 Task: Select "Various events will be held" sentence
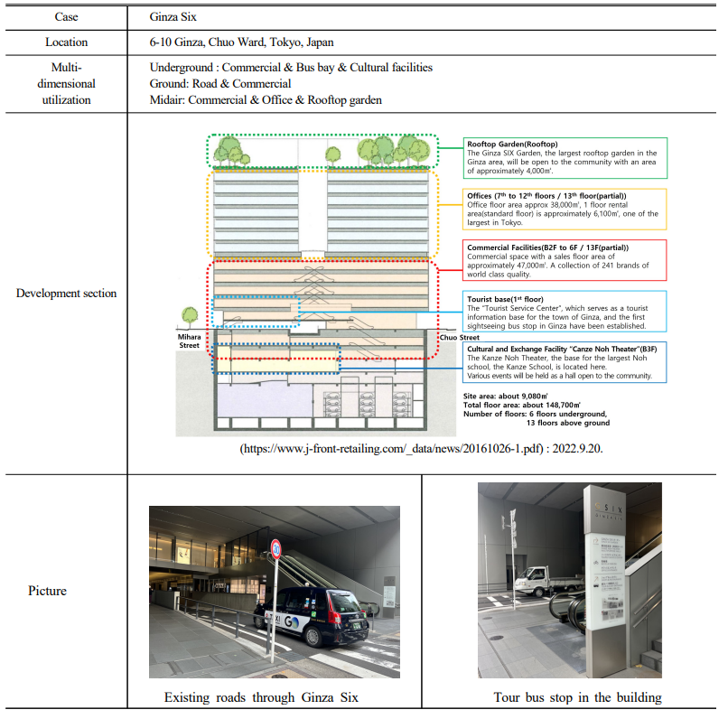(x=559, y=376)
